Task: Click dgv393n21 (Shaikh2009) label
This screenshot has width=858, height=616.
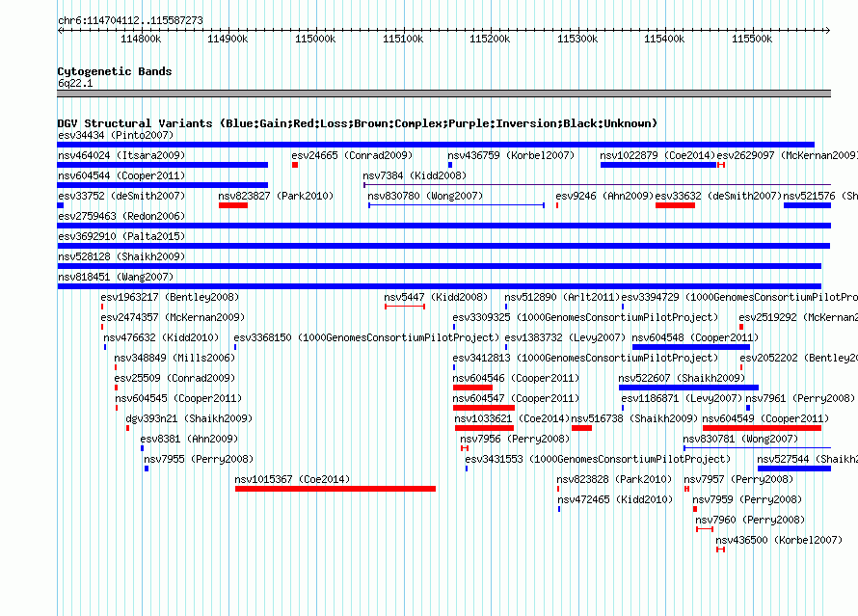Action: (x=189, y=418)
